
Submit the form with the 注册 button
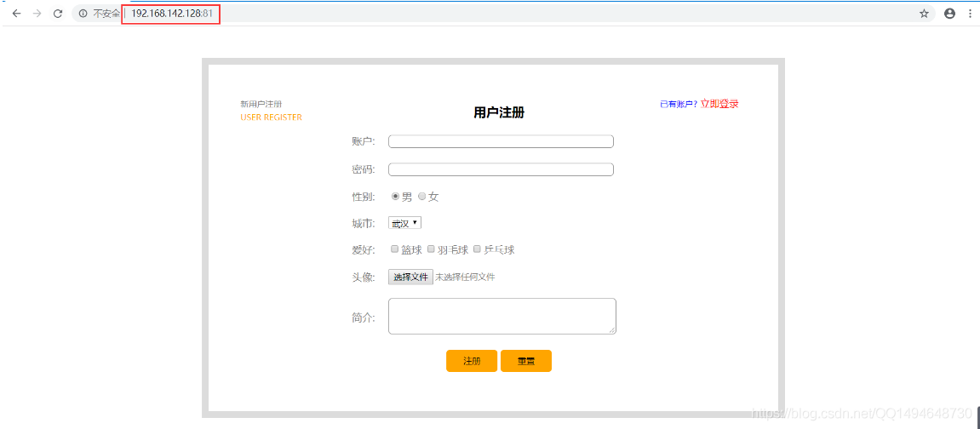pos(472,361)
